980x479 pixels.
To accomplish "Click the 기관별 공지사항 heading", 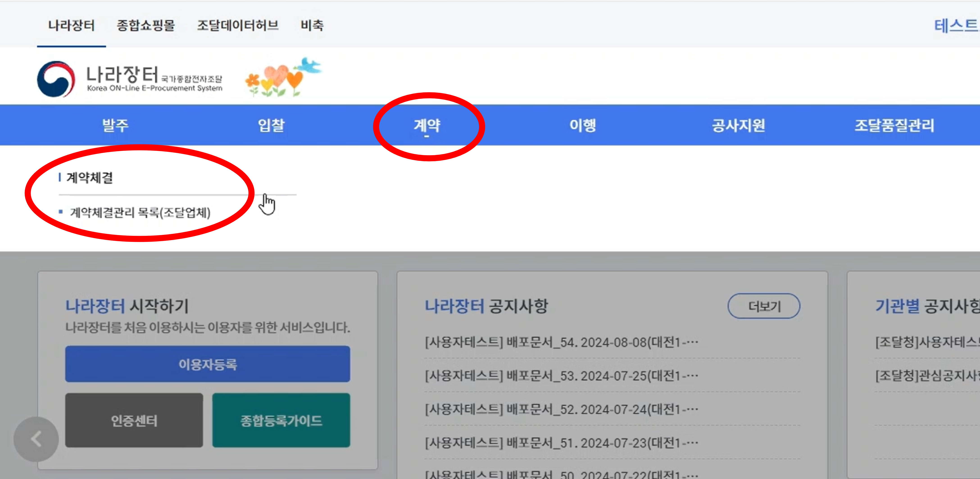I will click(x=928, y=306).
